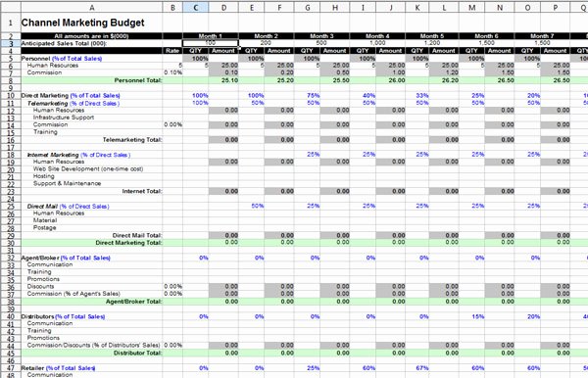This screenshot has width=588, height=378.
Task: Select the Internet Total label
Action: (x=142, y=191)
